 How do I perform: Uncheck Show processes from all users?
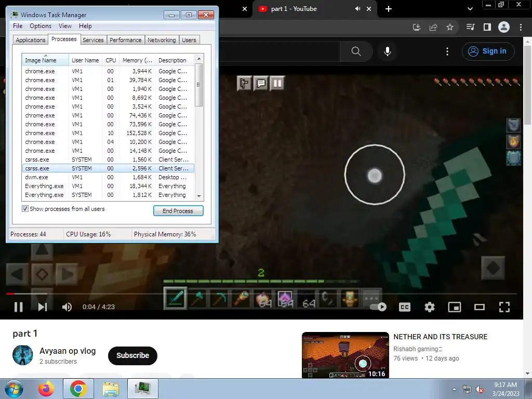pos(25,209)
